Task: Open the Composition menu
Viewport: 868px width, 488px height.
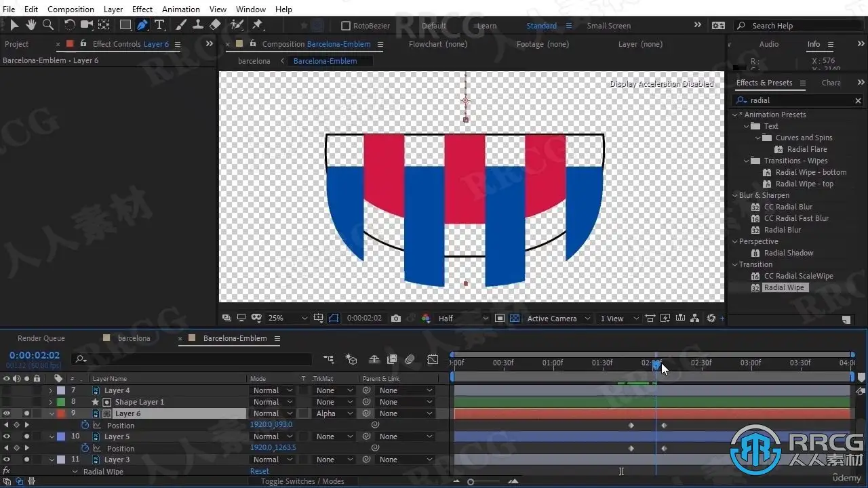Action: click(71, 9)
